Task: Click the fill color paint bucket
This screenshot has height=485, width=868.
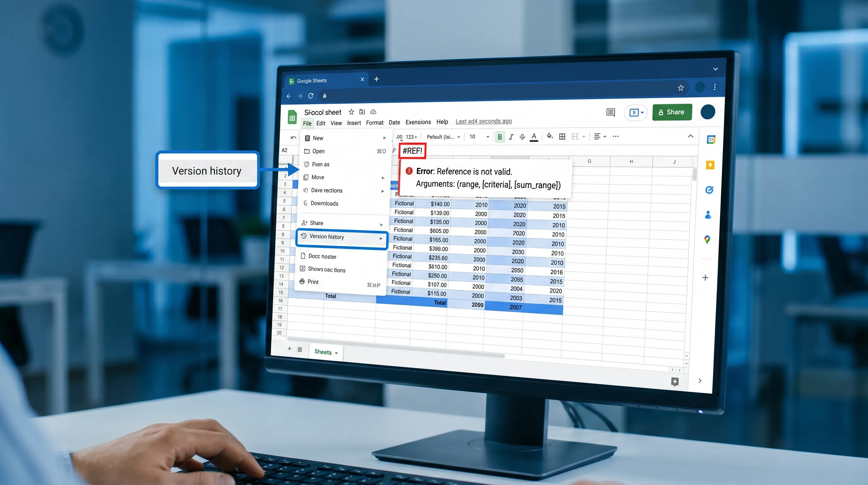Action: (549, 136)
